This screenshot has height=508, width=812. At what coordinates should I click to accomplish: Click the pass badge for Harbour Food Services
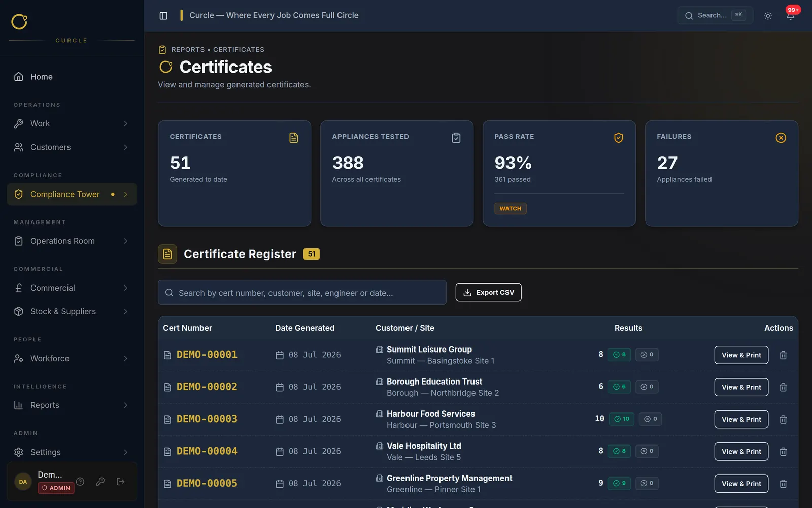[622, 419]
